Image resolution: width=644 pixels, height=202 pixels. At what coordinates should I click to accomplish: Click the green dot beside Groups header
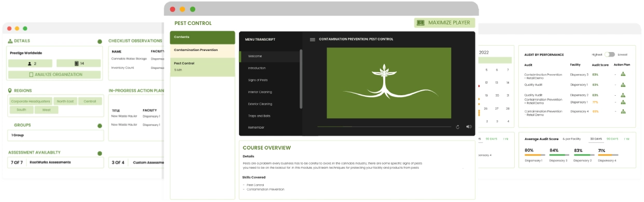click(100, 125)
